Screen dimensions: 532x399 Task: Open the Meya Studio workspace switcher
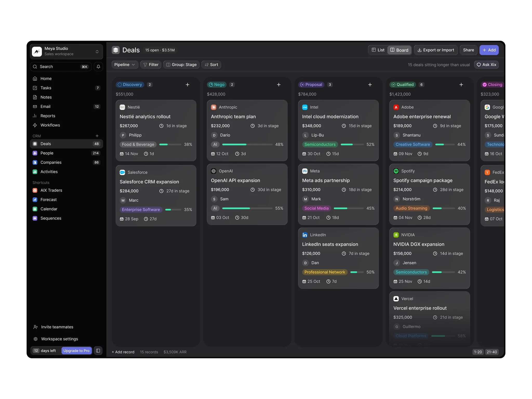click(x=66, y=51)
